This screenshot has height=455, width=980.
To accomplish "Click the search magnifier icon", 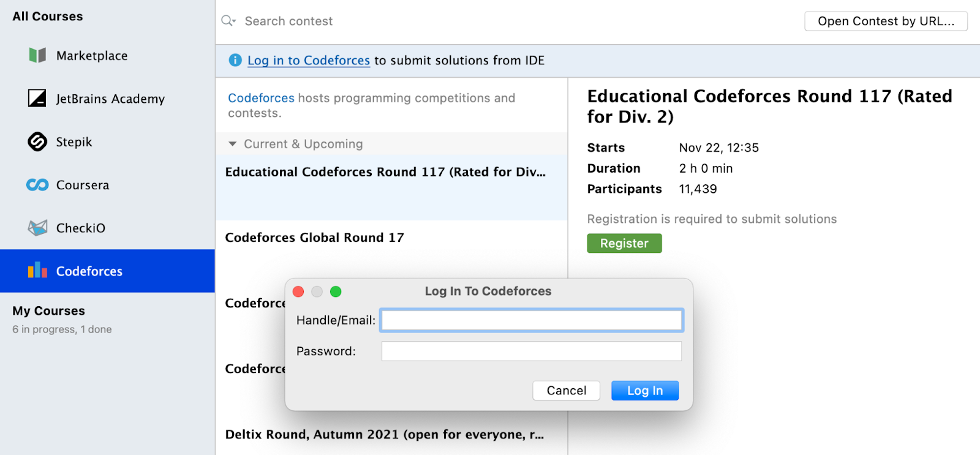I will (228, 21).
